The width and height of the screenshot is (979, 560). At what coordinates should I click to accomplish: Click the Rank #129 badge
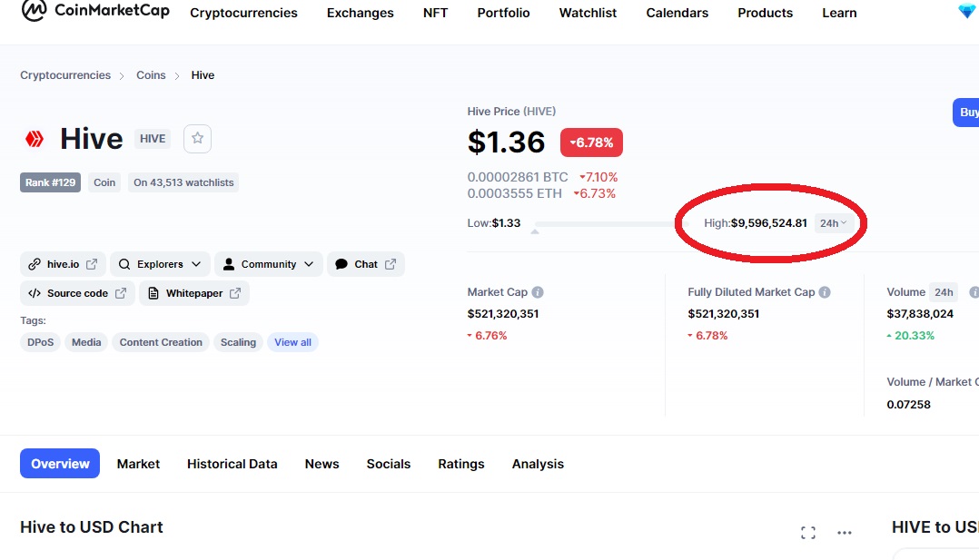50,182
